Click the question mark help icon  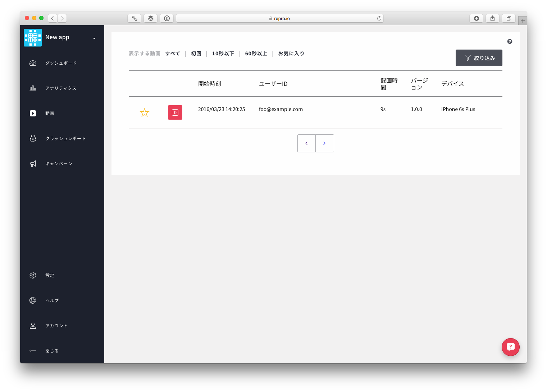510,42
